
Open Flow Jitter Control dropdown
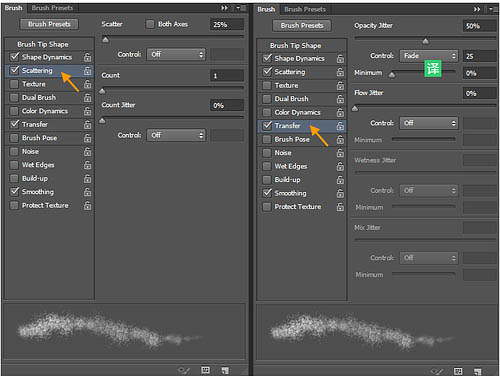429,123
